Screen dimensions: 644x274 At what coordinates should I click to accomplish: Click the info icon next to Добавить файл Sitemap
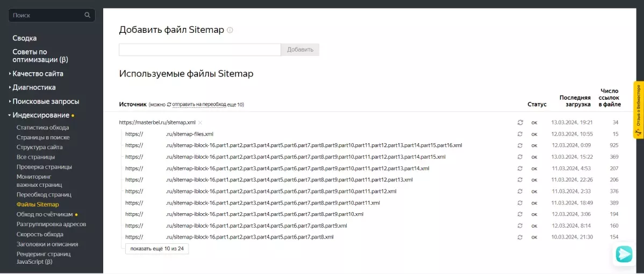[230, 30]
